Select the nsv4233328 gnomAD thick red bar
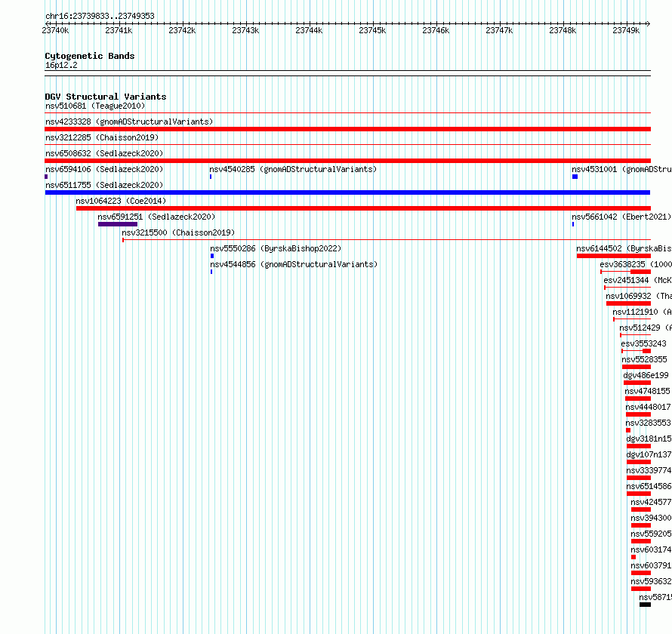Screen dimensions: 672x634 pos(347,129)
